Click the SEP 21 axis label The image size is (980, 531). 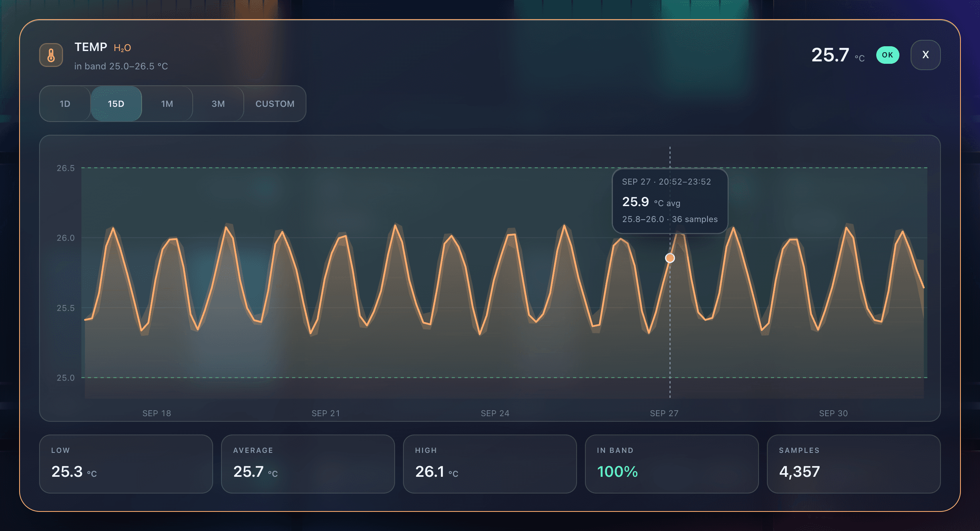click(x=326, y=413)
